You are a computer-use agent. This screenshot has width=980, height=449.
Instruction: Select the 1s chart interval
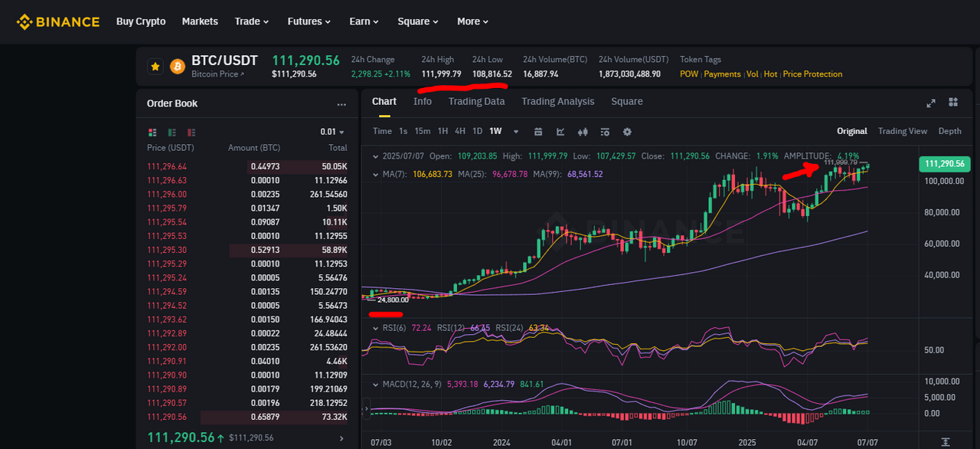(403, 131)
